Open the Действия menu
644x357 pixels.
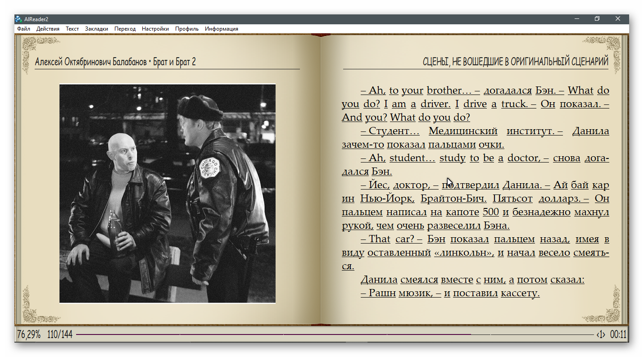tap(48, 29)
